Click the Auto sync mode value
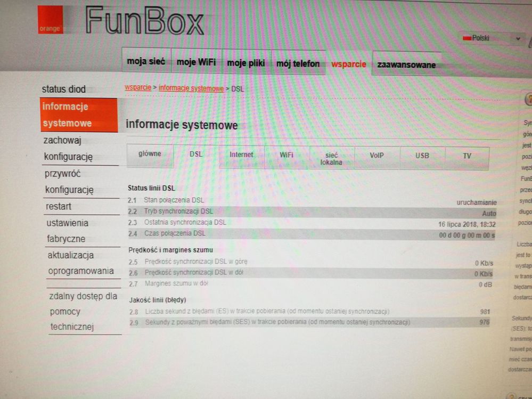532x399 pixels. [489, 214]
